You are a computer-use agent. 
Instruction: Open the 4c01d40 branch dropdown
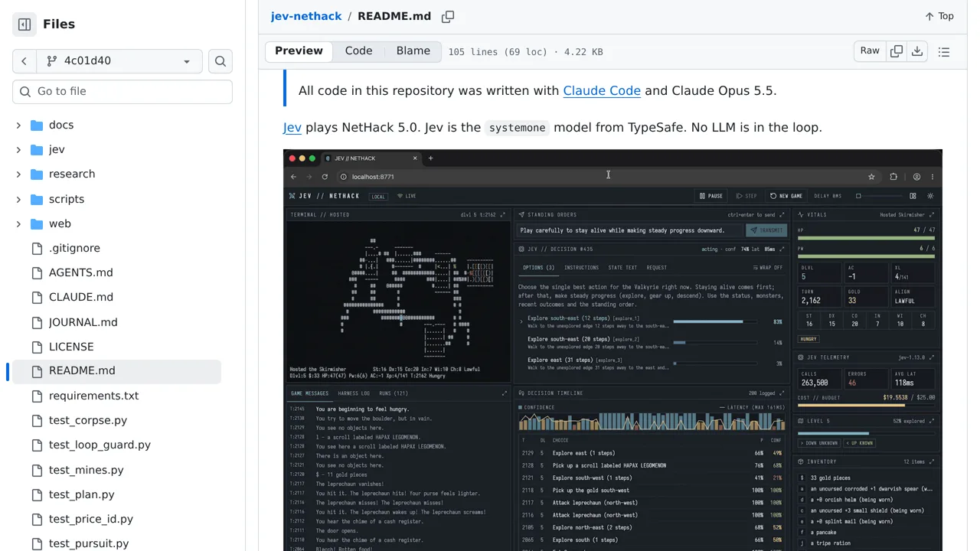tap(119, 61)
